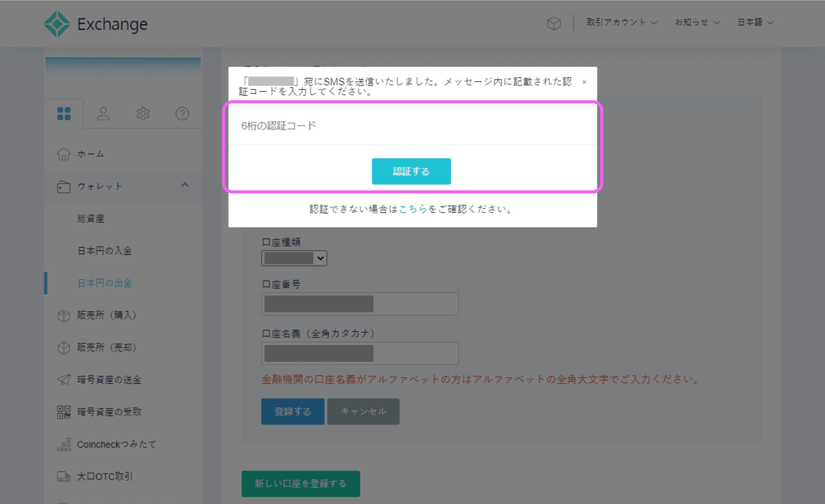Image resolution: width=825 pixels, height=504 pixels.
Task: Open the help question mark icon
Action: (x=182, y=114)
